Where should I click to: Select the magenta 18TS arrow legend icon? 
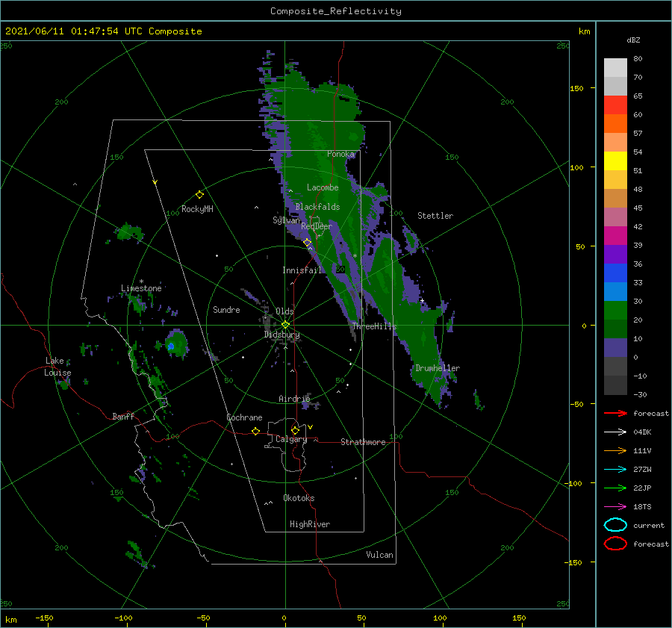(615, 506)
